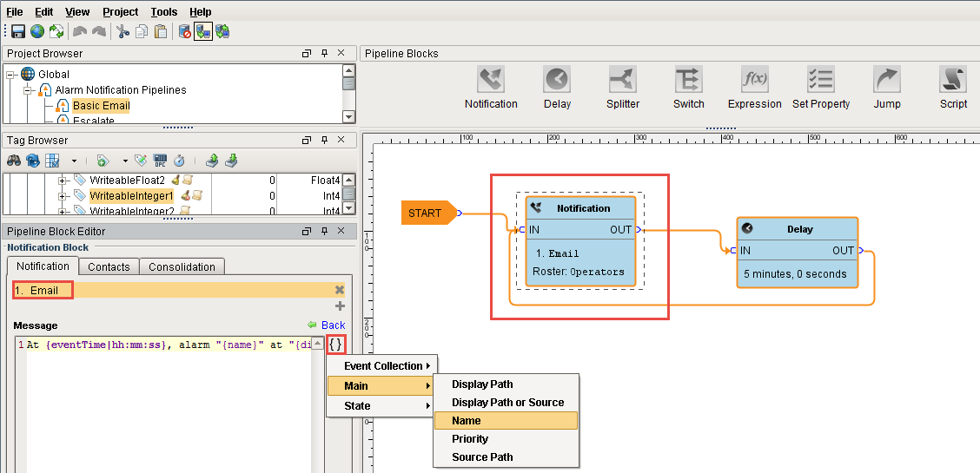Select the Splitter pipeline block icon
This screenshot has height=473, width=980.
pyautogui.click(x=622, y=81)
